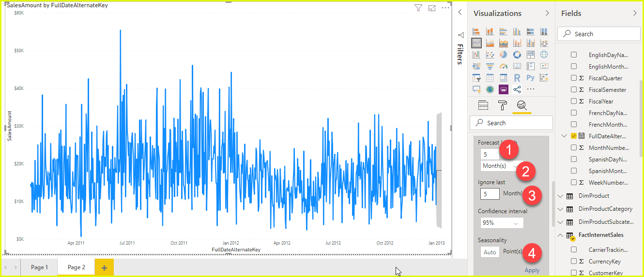
Task: Click the Ignore last input field
Action: click(x=490, y=194)
